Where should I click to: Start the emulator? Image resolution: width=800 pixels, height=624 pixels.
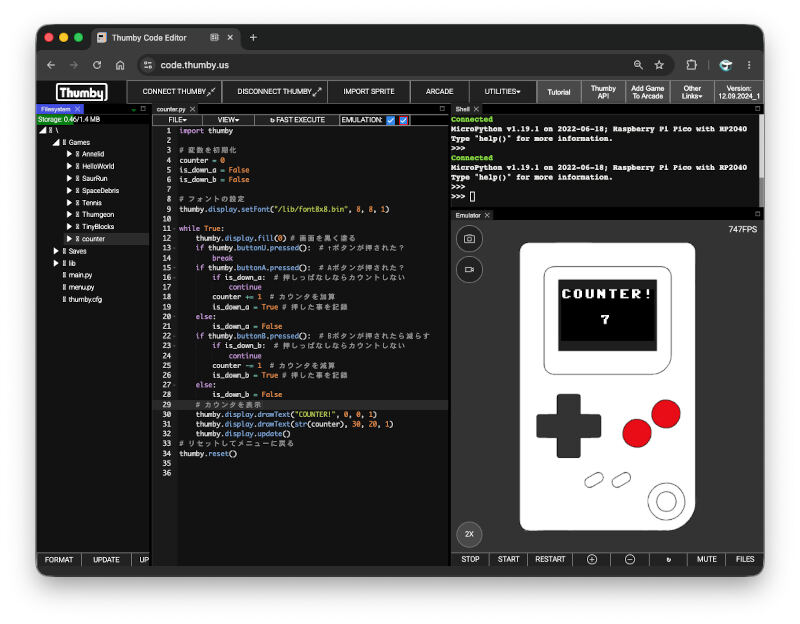click(508, 559)
